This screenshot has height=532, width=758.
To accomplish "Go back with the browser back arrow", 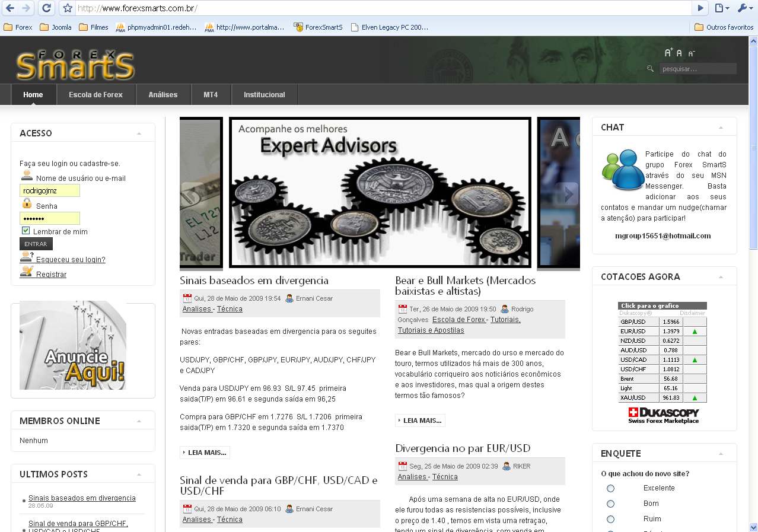I will pos(10,8).
